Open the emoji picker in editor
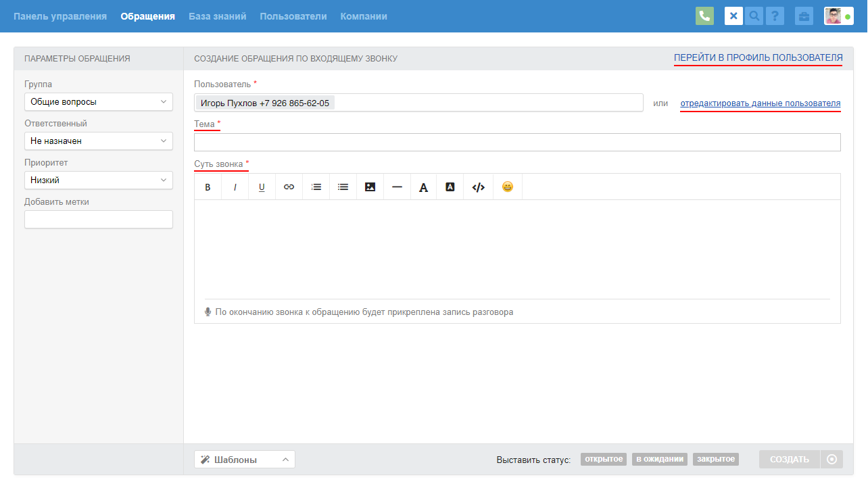Screen dimensions: 868x488 click(x=508, y=187)
